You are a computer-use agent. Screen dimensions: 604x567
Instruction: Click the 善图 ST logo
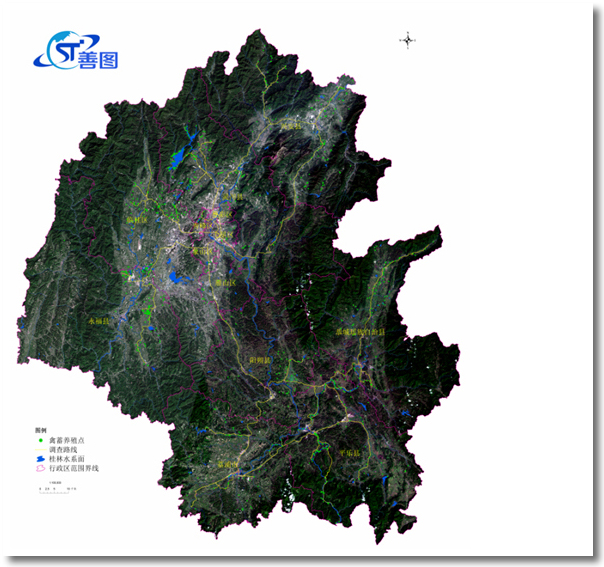[x=76, y=50]
